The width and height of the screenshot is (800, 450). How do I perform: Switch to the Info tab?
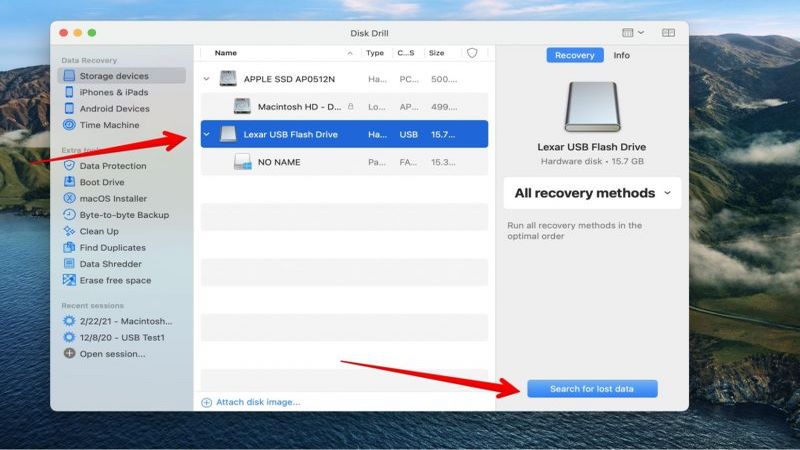(x=621, y=55)
